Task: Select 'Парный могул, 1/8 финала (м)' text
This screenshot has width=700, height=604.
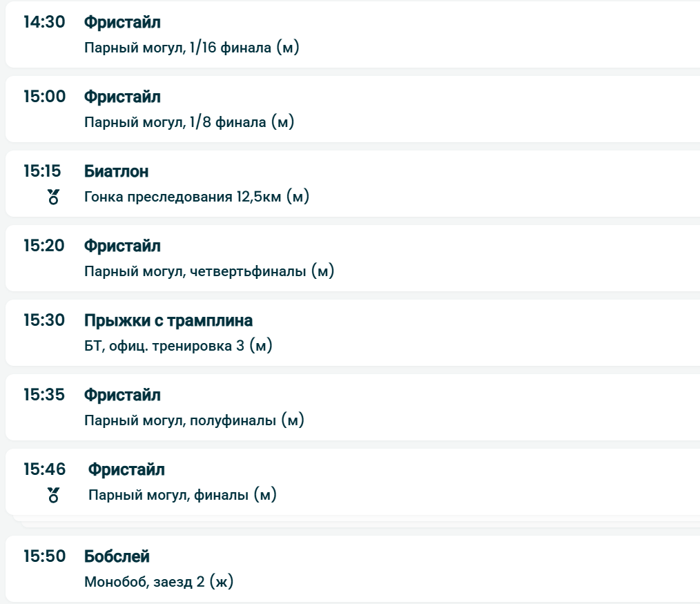Action: [x=189, y=123]
